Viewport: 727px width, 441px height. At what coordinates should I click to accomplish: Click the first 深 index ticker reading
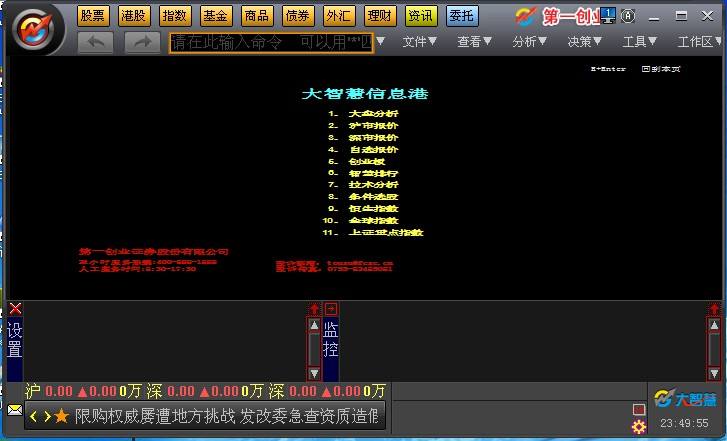[x=205, y=391]
